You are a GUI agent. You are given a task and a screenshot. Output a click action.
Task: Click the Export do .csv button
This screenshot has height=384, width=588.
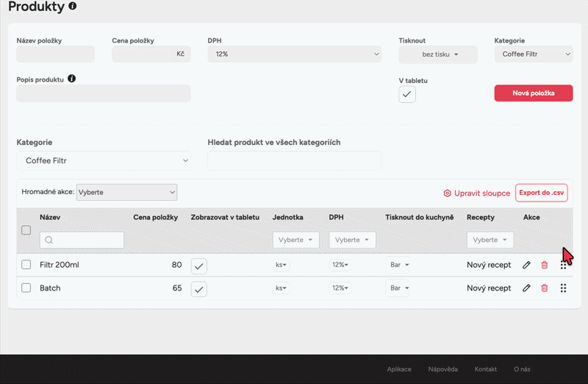pyautogui.click(x=542, y=193)
